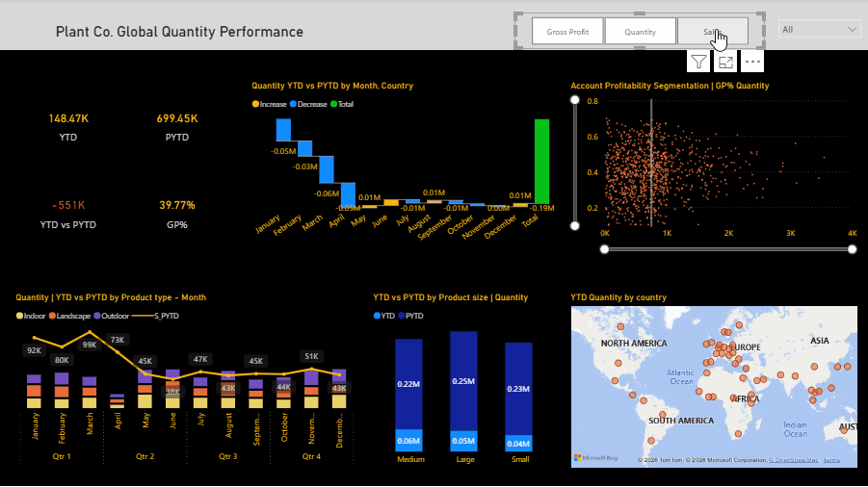Toggle the Increase legend item
Image resolution: width=868 pixels, height=487 pixels.
(269, 104)
